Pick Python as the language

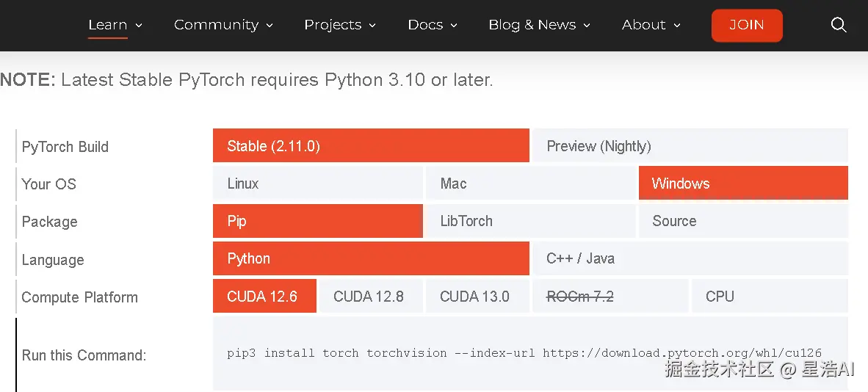point(371,258)
